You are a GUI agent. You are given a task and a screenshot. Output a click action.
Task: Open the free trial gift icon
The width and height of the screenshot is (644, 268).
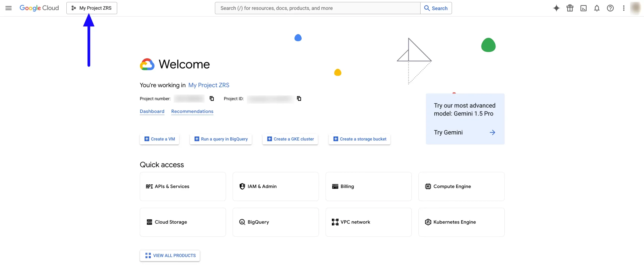[x=570, y=8]
